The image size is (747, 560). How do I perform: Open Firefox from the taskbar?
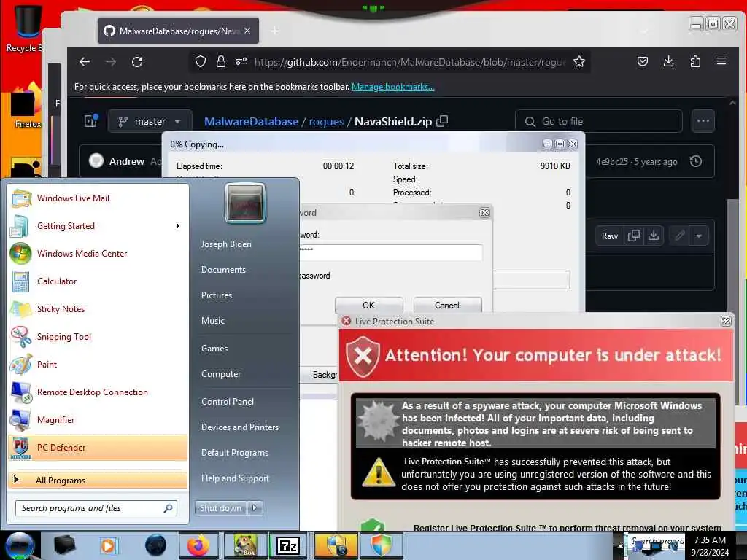point(198,545)
